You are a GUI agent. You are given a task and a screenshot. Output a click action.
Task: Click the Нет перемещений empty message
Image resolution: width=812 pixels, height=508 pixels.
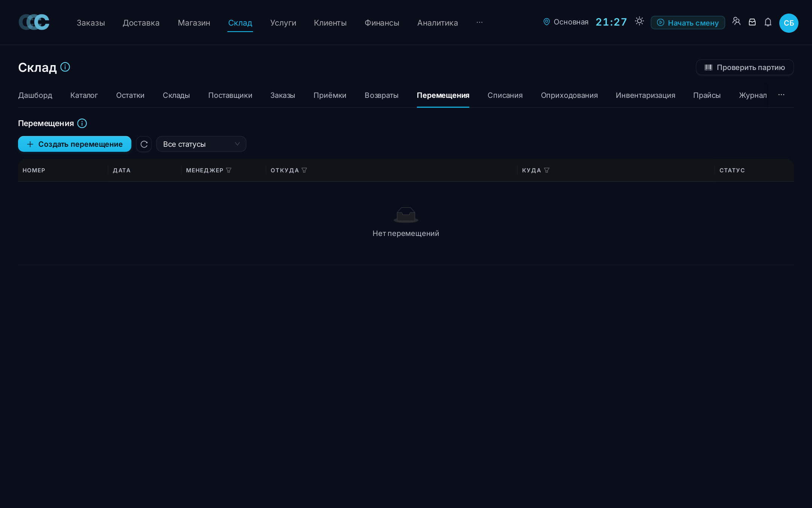(406, 233)
